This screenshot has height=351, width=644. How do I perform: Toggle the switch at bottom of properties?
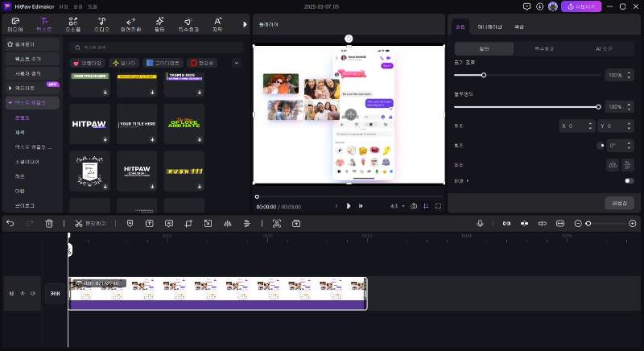pos(629,180)
